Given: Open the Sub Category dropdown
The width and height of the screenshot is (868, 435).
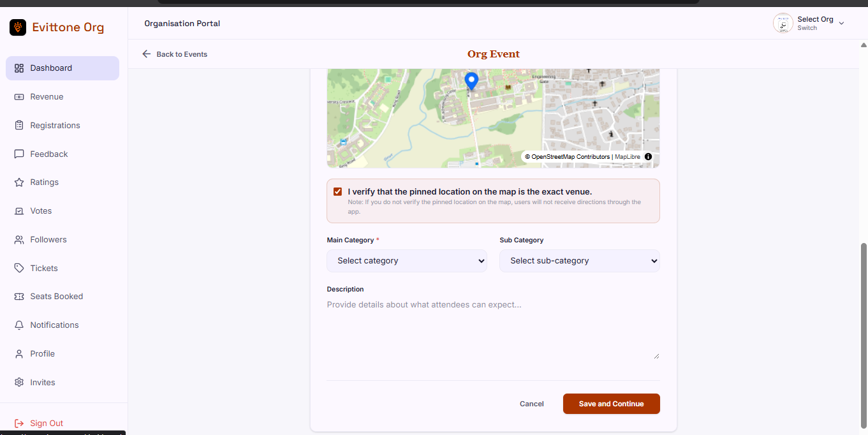Looking at the screenshot, I should pos(580,261).
